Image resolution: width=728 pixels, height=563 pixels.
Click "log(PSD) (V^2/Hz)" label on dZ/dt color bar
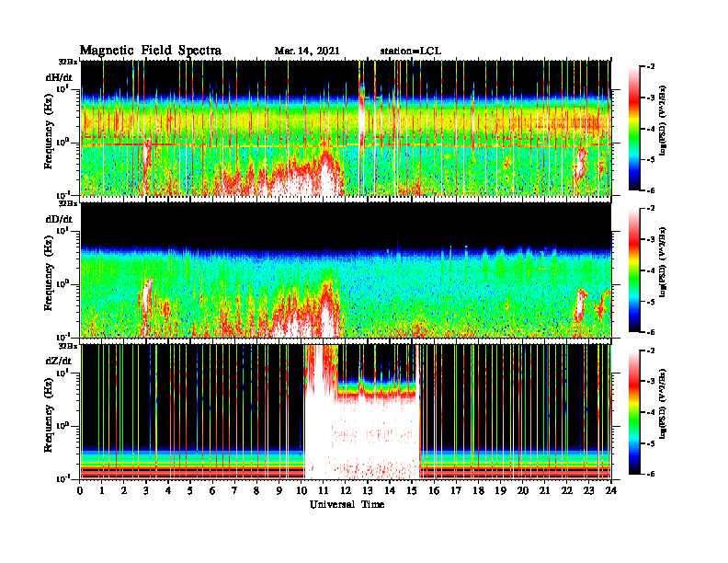coord(663,403)
